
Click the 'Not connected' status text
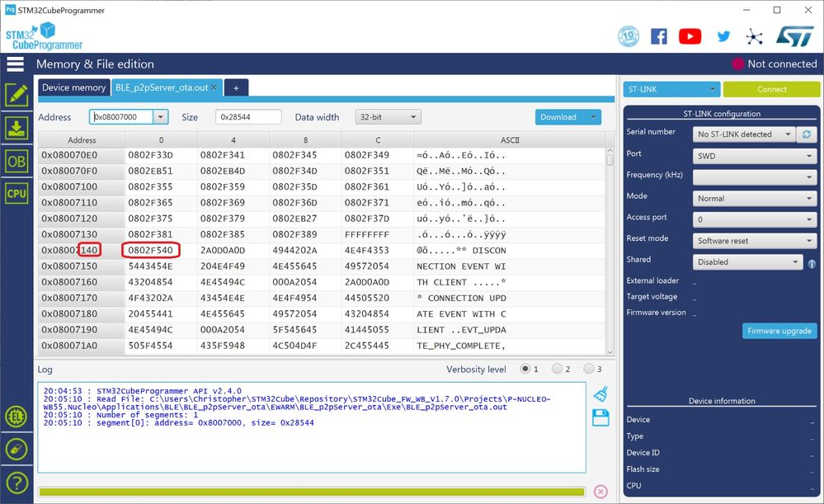pyautogui.click(x=782, y=64)
